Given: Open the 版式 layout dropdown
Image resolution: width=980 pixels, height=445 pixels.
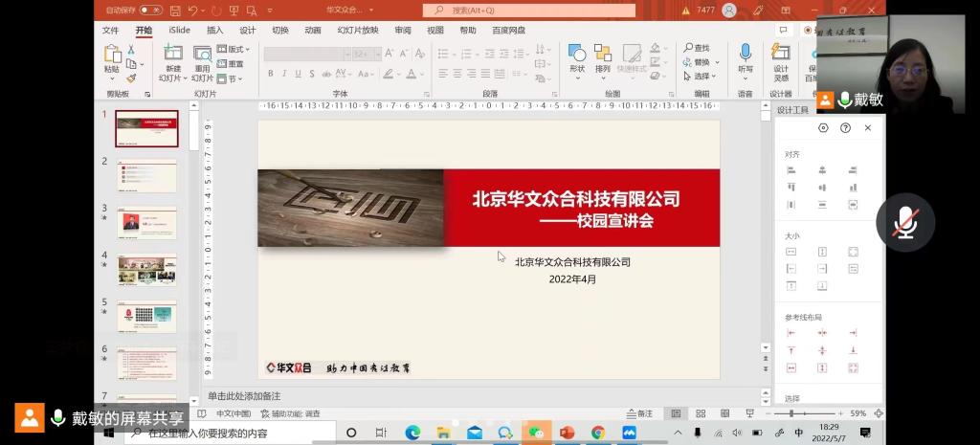Looking at the screenshot, I should click(x=234, y=49).
